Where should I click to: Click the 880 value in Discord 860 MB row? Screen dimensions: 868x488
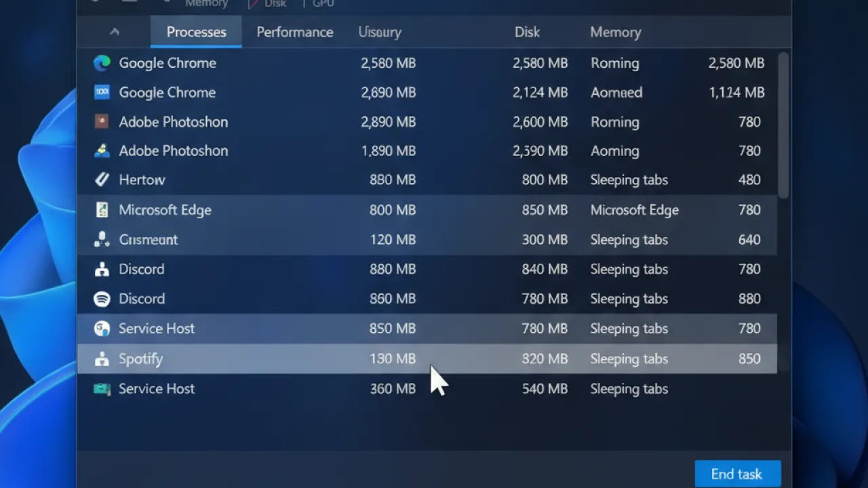coord(749,299)
